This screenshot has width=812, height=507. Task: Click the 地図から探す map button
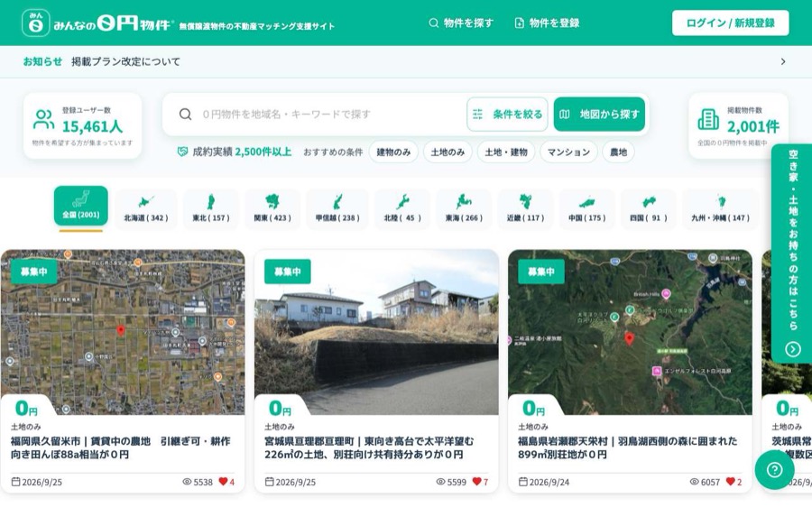pyautogui.click(x=599, y=115)
